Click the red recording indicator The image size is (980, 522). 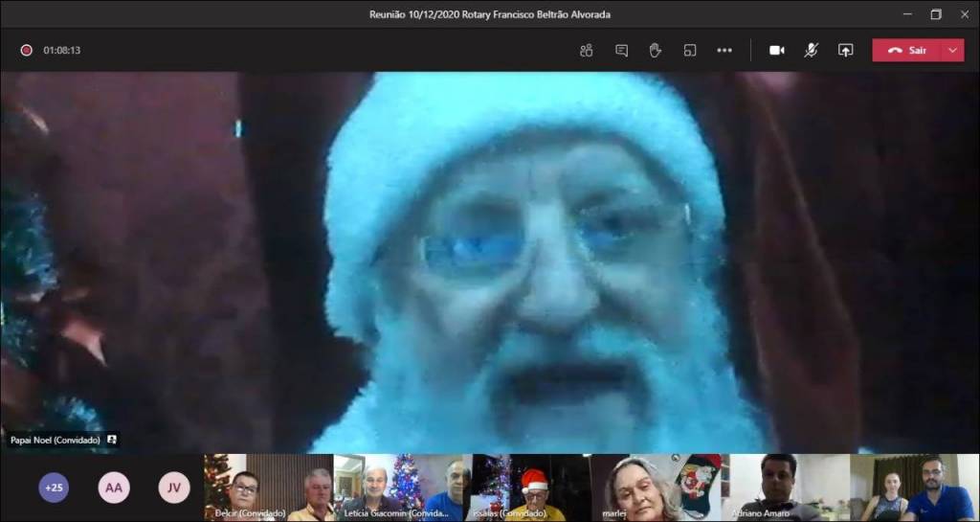click(27, 51)
